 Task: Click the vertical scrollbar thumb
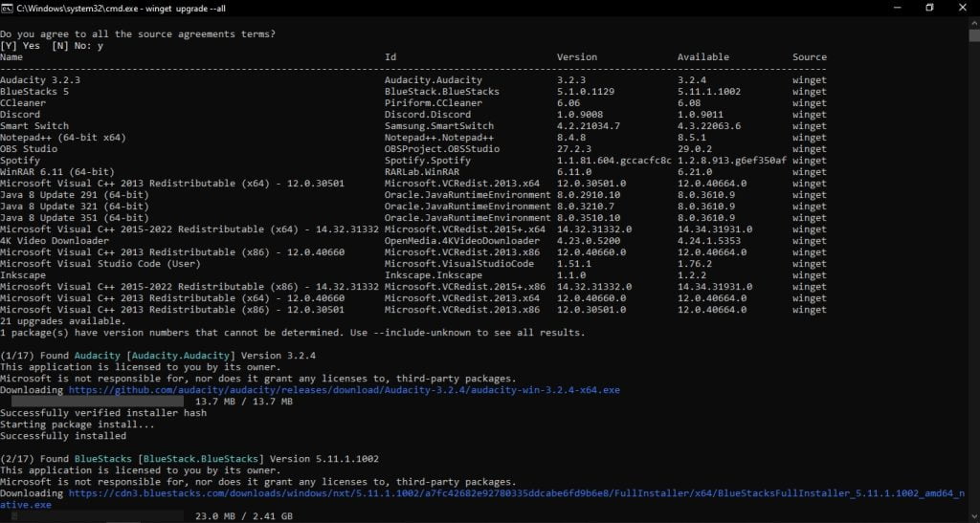(x=974, y=35)
